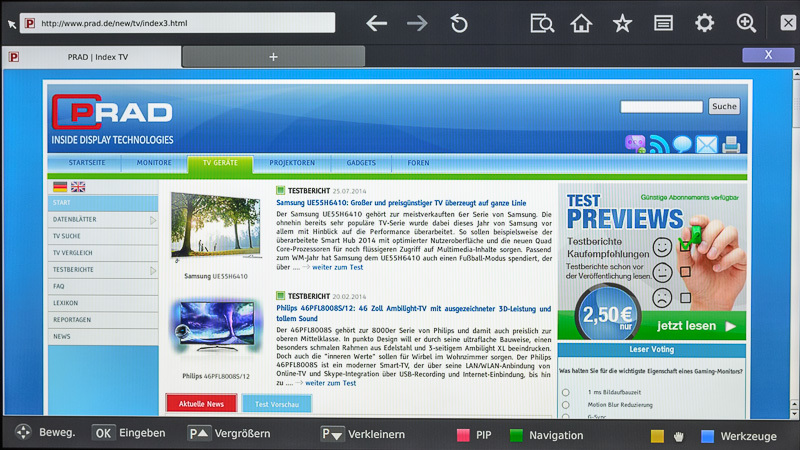This screenshot has height=450, width=800.
Task: Open the Gadgets navigation tab
Action: pos(361,163)
